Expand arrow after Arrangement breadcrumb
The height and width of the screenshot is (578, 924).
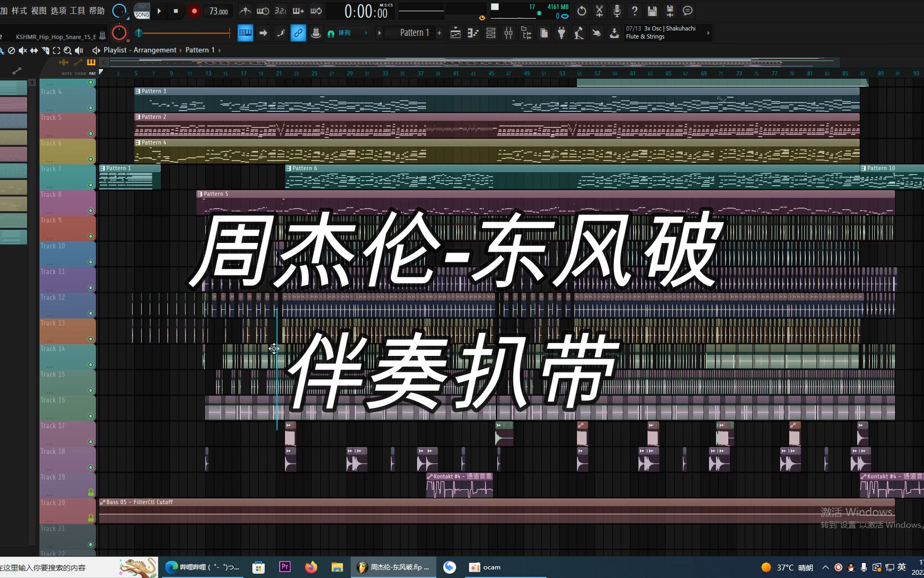coord(181,50)
